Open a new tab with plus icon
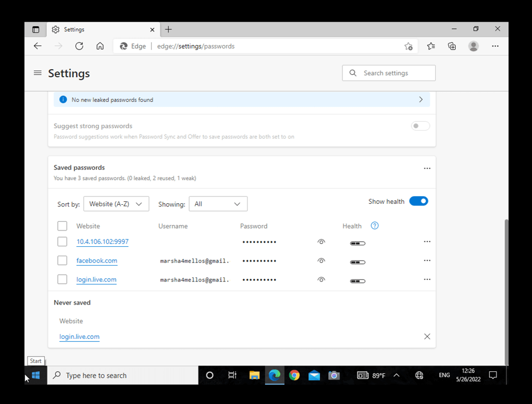Viewport: 532px width, 404px height. coord(168,30)
